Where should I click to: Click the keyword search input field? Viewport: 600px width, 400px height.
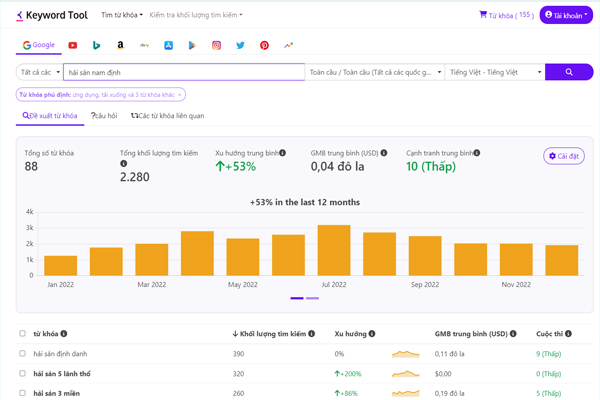(x=184, y=72)
